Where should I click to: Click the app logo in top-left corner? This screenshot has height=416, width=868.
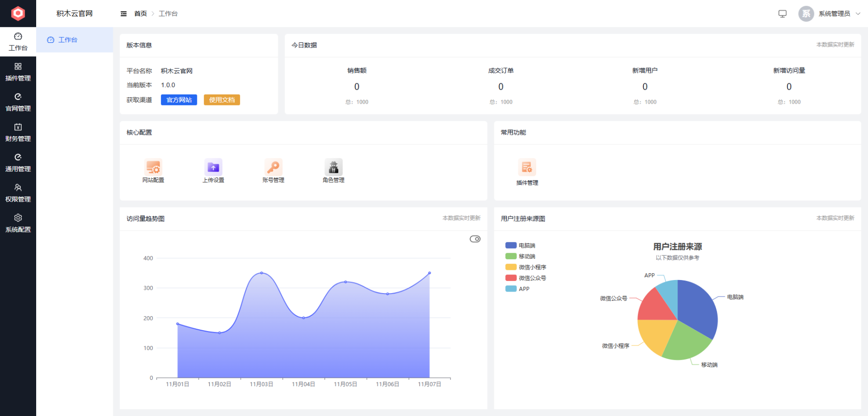[x=18, y=13]
